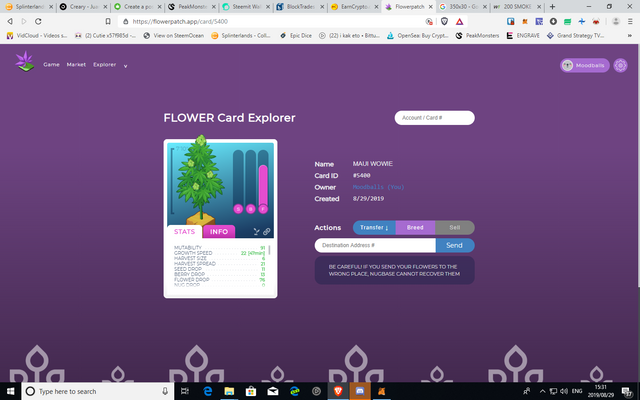Click the dark circular download-arrow extension icon
The width and height of the screenshot is (640, 400).
[553, 21]
